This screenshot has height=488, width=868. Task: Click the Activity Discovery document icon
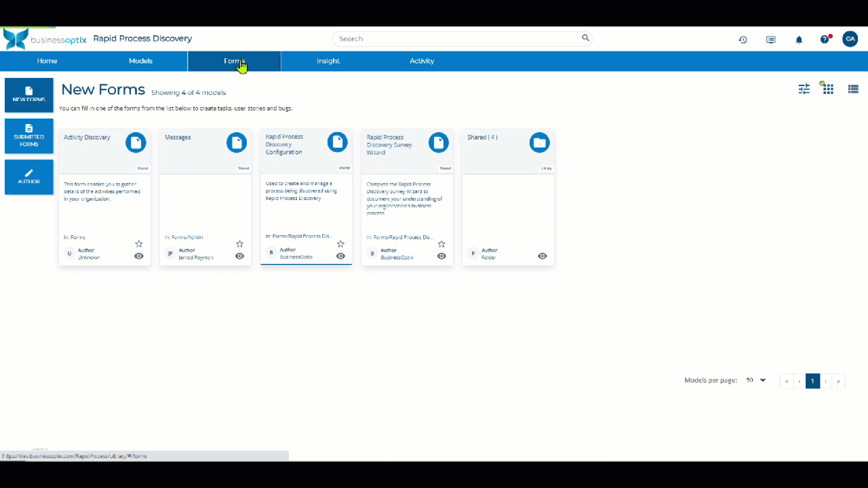pyautogui.click(x=136, y=142)
